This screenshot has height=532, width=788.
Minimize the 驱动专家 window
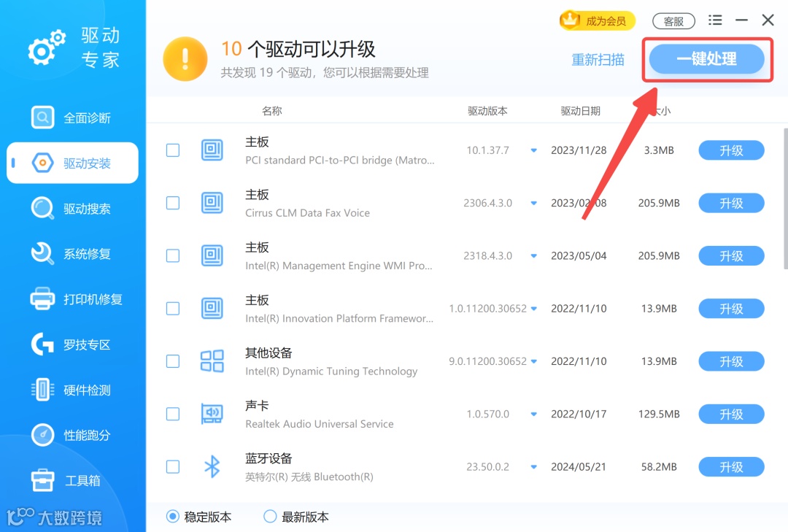pos(742,20)
